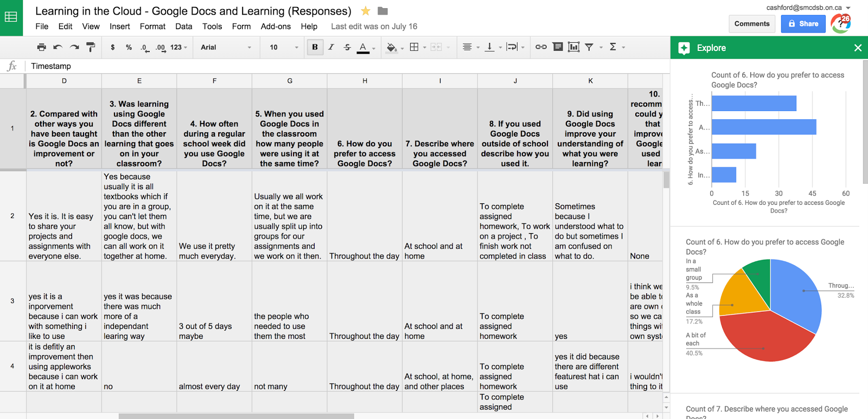Click the account avatar picture
The height and width of the screenshot is (419, 868).
841,24
